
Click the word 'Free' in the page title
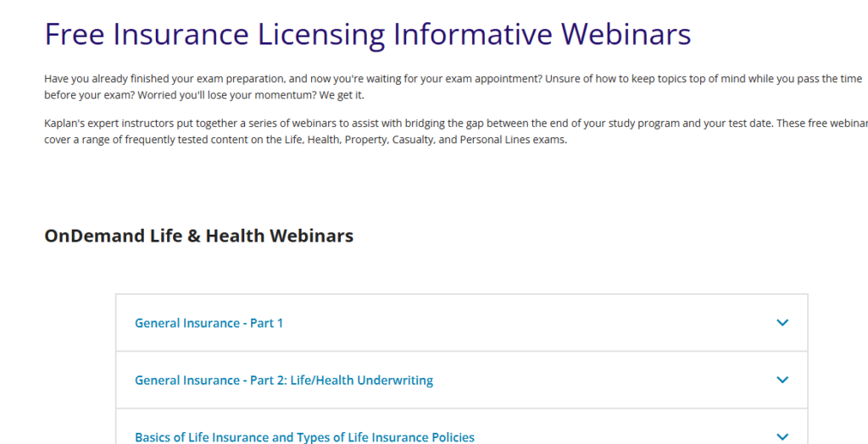coord(75,34)
